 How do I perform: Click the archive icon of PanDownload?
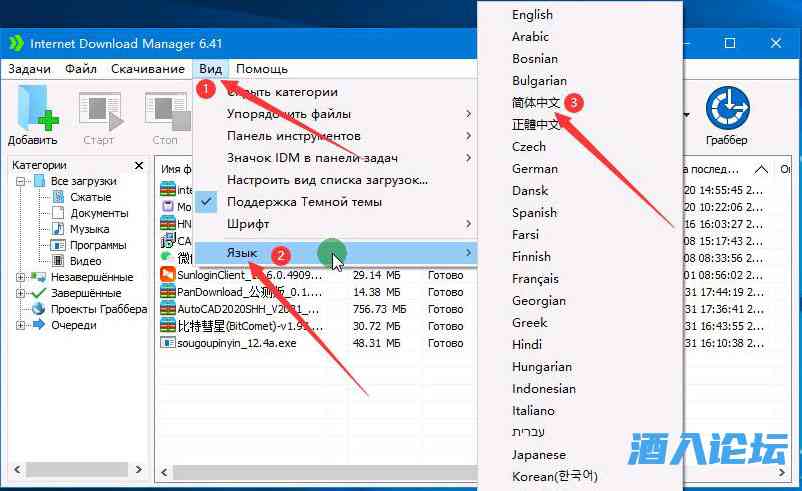[168, 292]
